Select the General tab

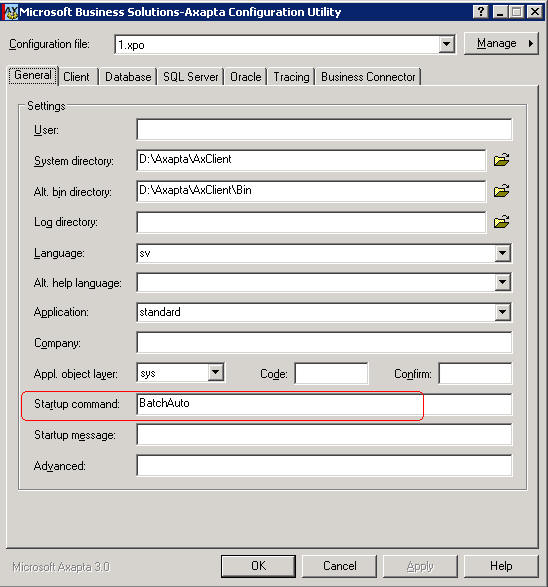(33, 76)
